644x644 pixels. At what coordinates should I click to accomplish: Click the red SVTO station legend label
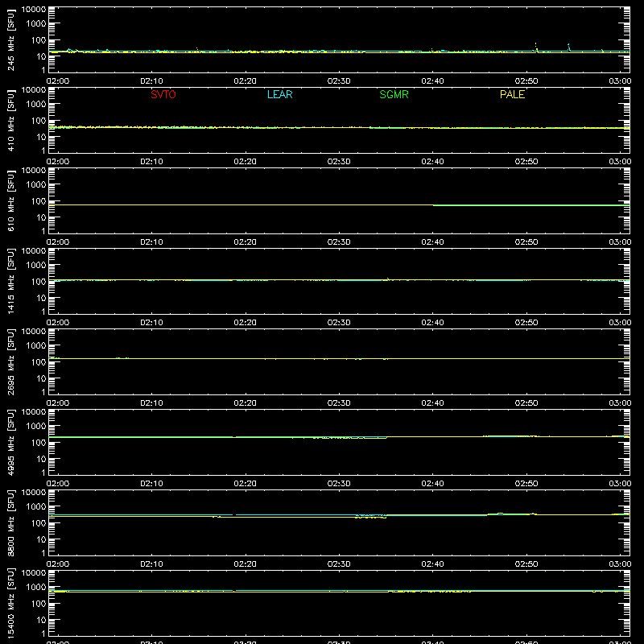[163, 94]
